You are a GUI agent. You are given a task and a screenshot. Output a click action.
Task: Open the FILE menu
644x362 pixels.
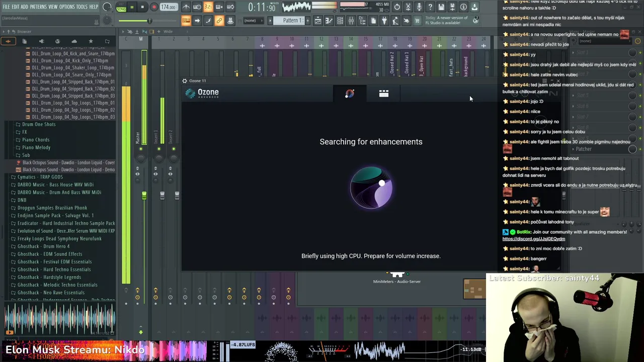(6, 7)
